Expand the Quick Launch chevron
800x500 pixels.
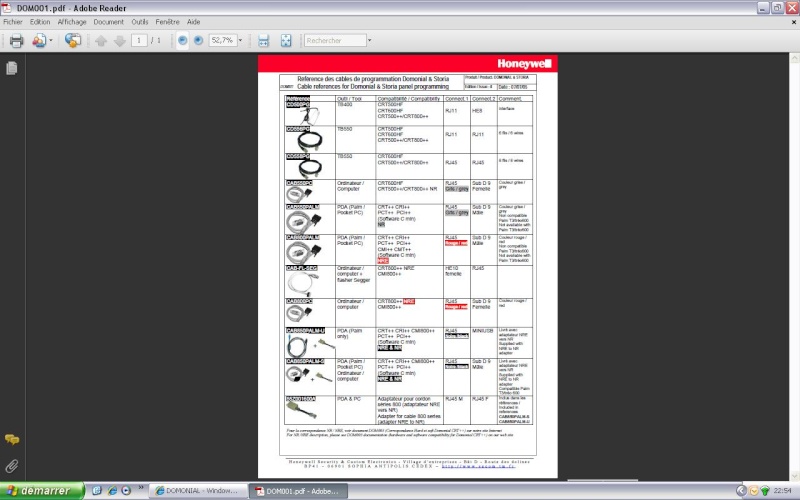click(x=141, y=488)
